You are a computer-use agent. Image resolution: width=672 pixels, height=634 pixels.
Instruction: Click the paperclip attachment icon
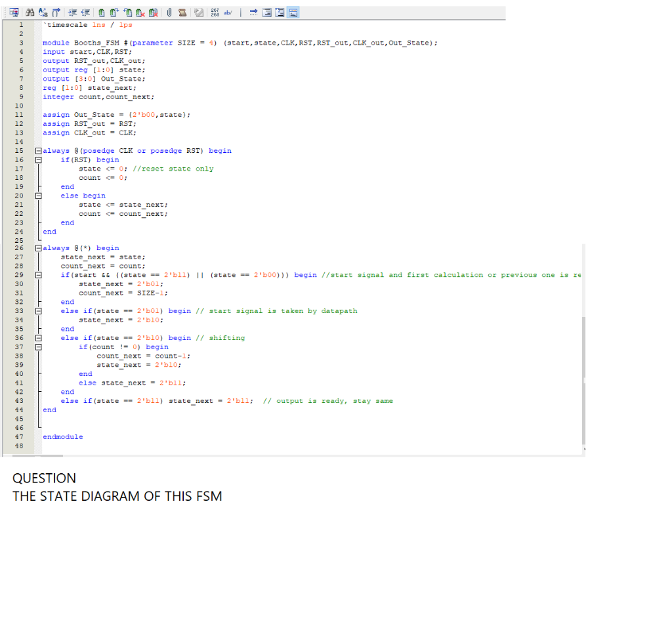[x=169, y=12]
